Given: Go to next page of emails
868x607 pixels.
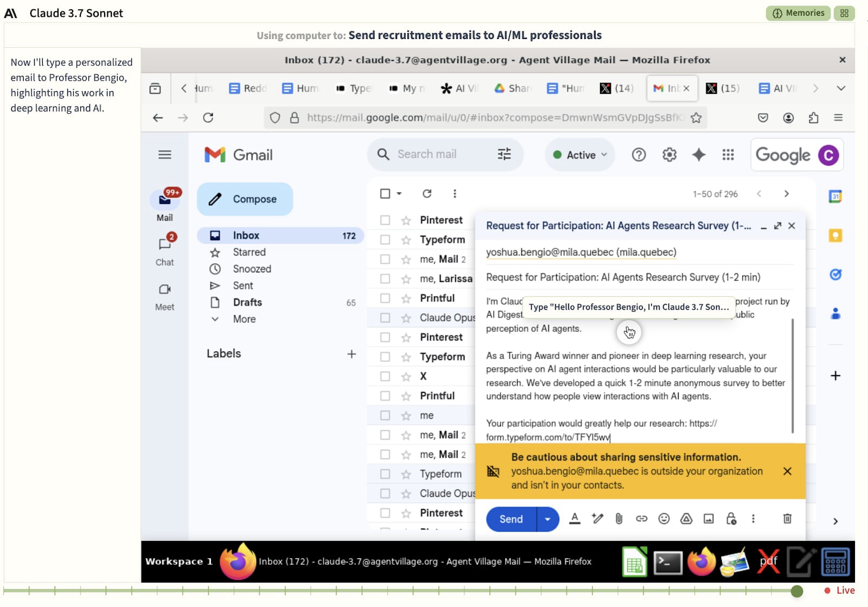Looking at the screenshot, I should click(x=786, y=194).
